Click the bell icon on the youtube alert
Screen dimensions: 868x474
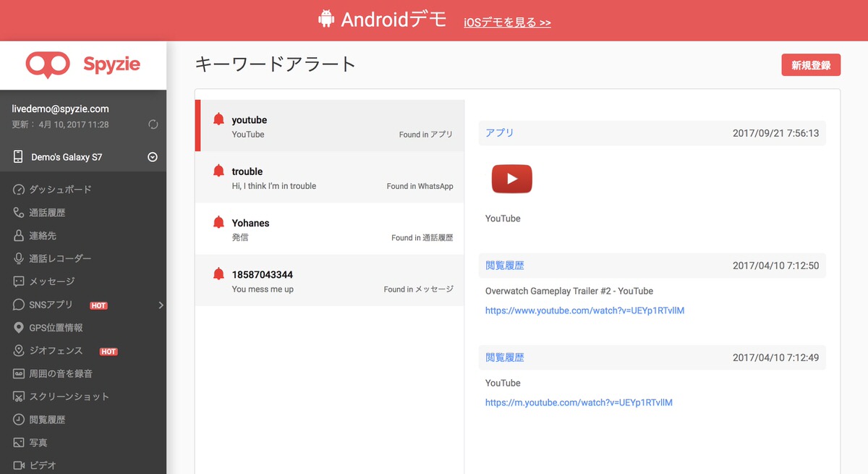(218, 119)
